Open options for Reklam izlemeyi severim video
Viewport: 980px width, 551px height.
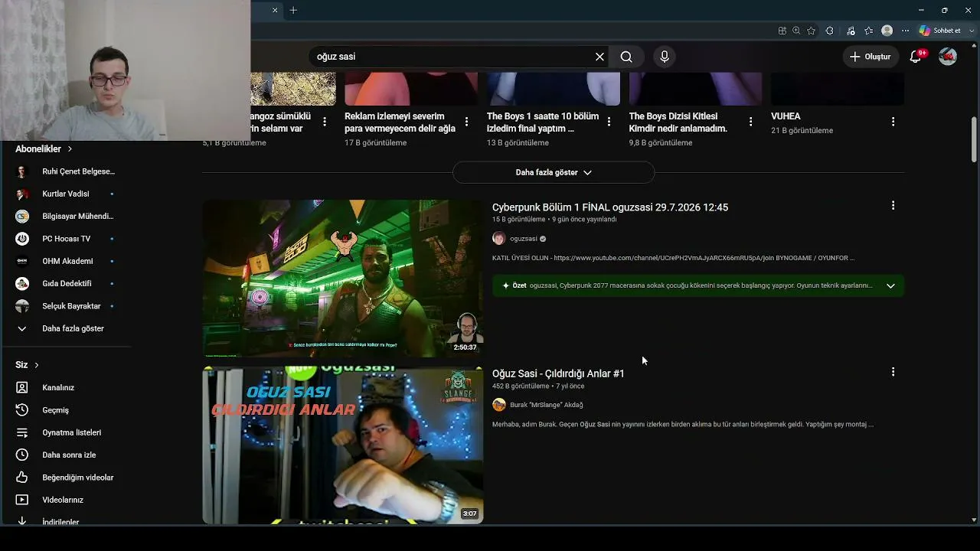[x=466, y=122]
